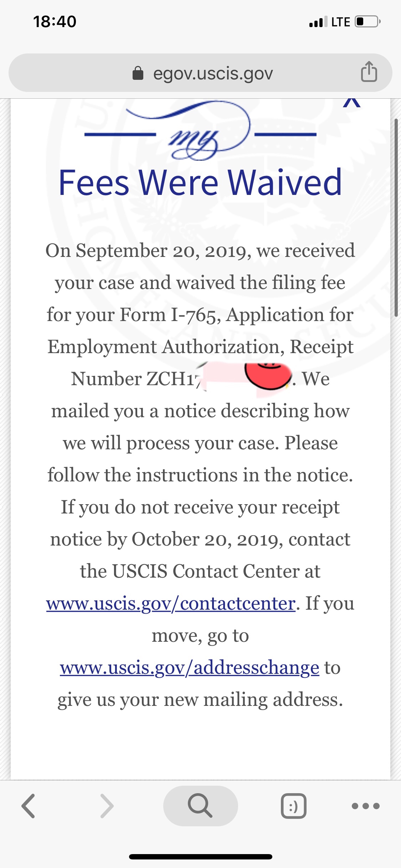Open the tabs switcher smiley icon

pos(293,806)
